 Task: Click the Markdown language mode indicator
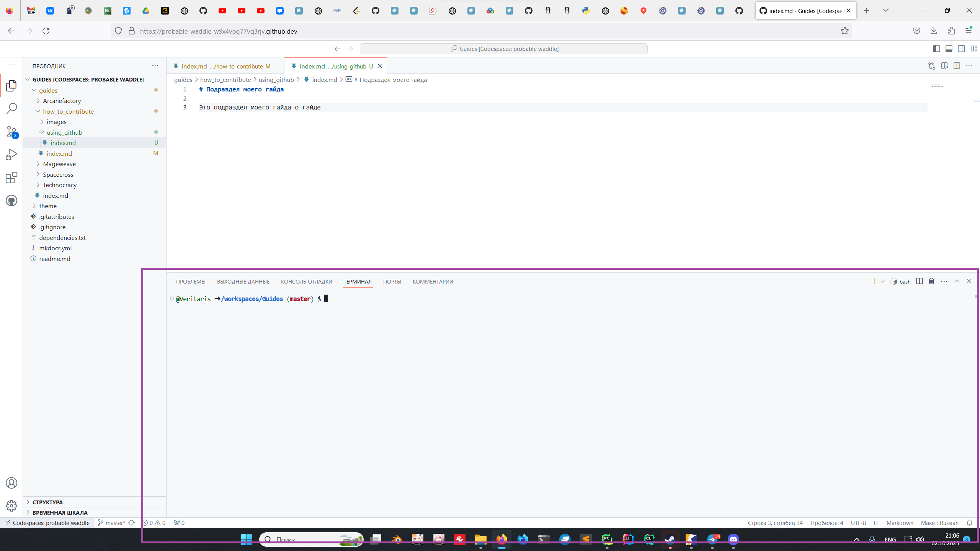click(900, 523)
